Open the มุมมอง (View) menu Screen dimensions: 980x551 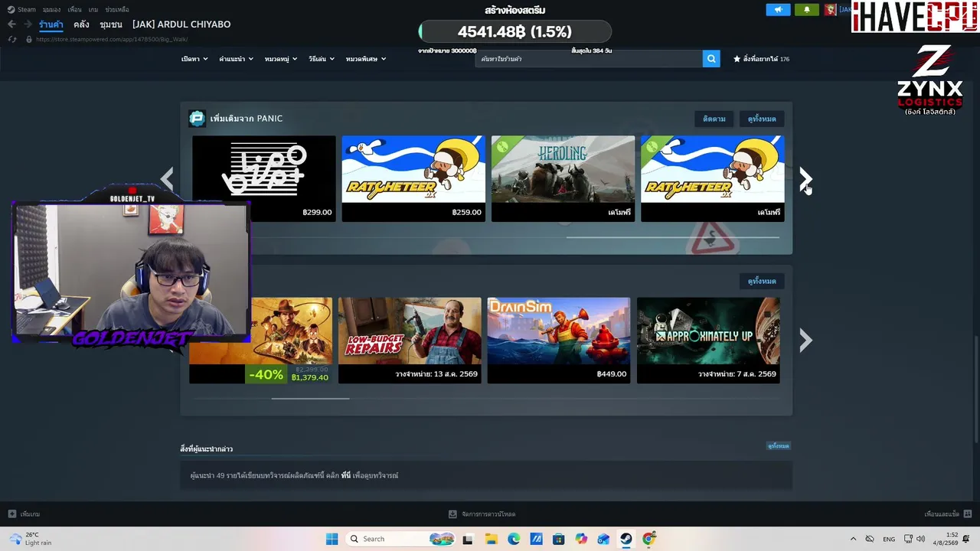tap(51, 9)
